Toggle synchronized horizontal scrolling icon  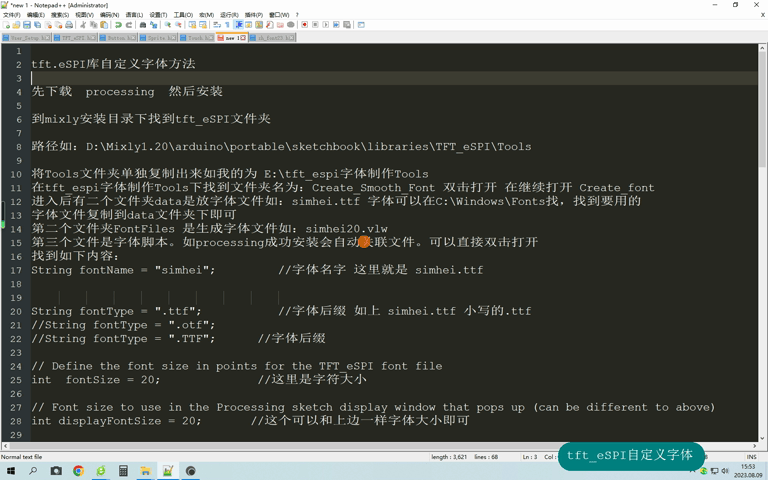point(203,24)
